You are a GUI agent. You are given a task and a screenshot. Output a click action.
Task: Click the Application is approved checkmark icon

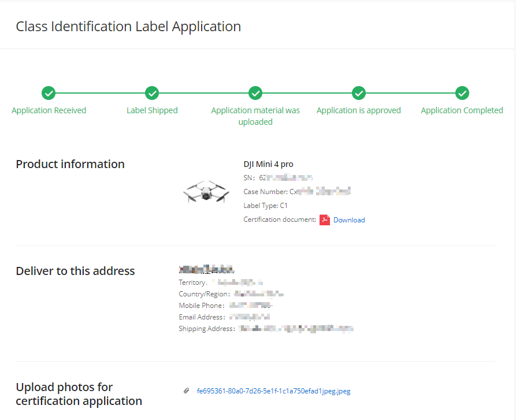coord(359,93)
